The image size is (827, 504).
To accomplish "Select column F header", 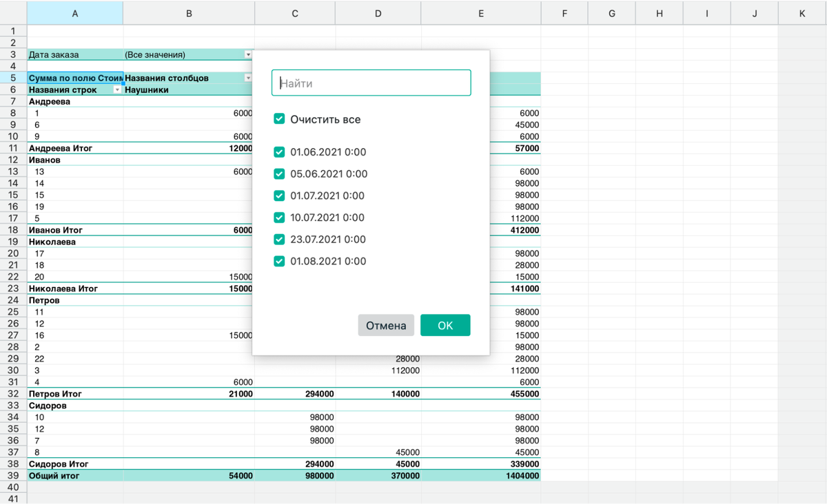I will (x=564, y=13).
